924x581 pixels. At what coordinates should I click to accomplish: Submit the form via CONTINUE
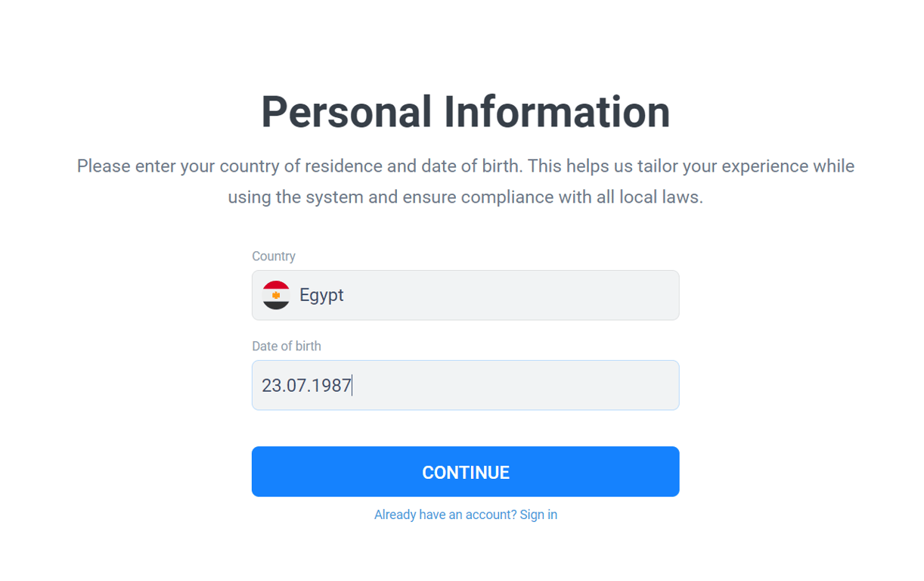465,471
